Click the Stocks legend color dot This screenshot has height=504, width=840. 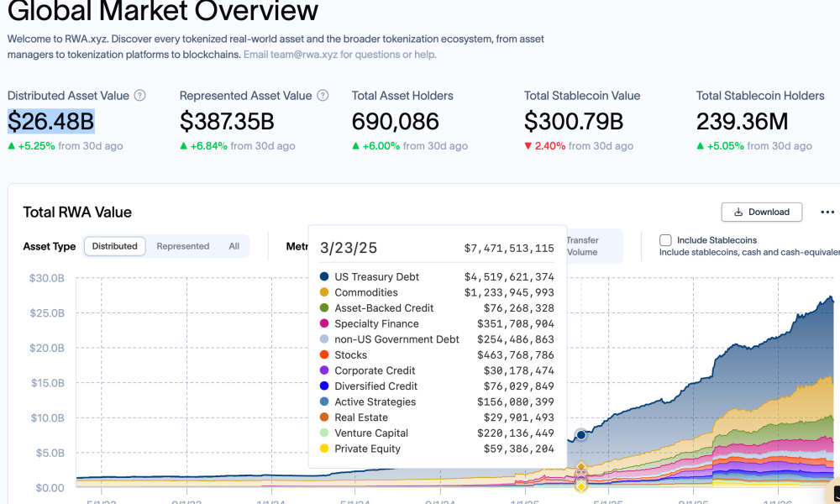click(324, 355)
